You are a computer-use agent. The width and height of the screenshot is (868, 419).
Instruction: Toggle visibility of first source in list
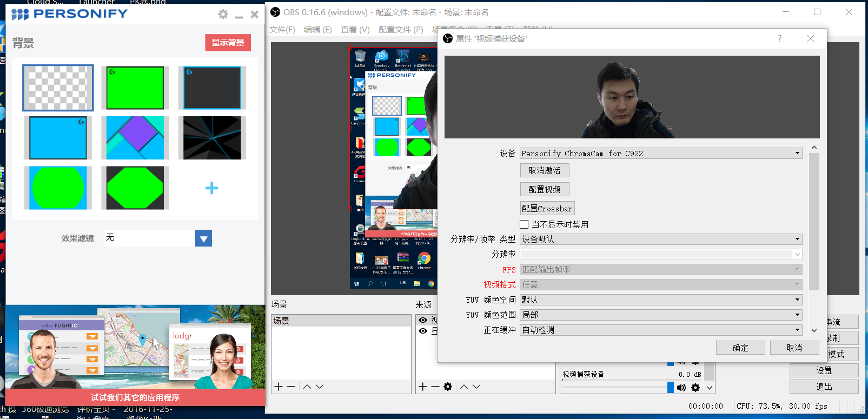(423, 320)
